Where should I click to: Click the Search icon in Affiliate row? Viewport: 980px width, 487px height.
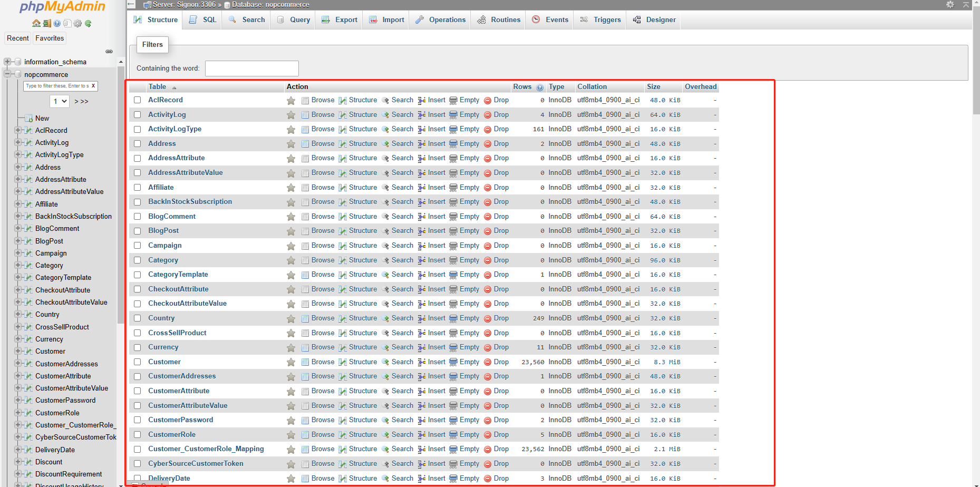pyautogui.click(x=385, y=188)
